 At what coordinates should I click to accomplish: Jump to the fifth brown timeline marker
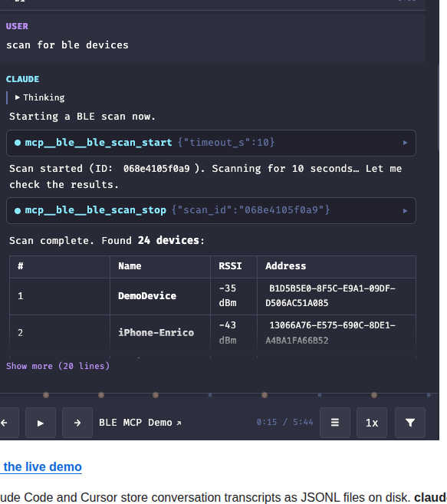[374, 395]
